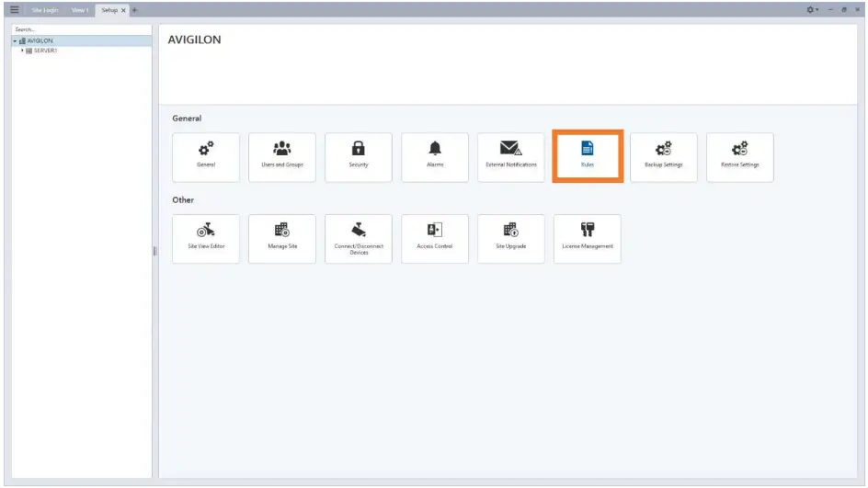Expand the SERVER1 tree node
The image size is (868, 488).
pyautogui.click(x=22, y=51)
